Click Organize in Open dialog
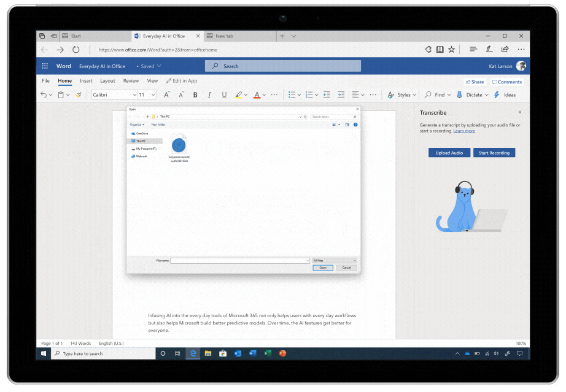Viewport: 566px width, 392px height. coord(137,125)
